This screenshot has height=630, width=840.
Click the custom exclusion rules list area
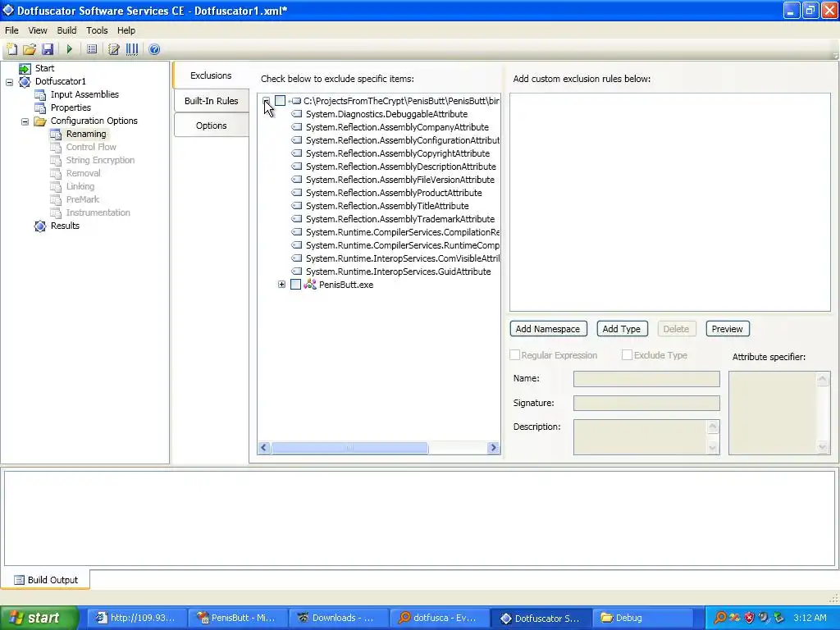click(x=669, y=202)
